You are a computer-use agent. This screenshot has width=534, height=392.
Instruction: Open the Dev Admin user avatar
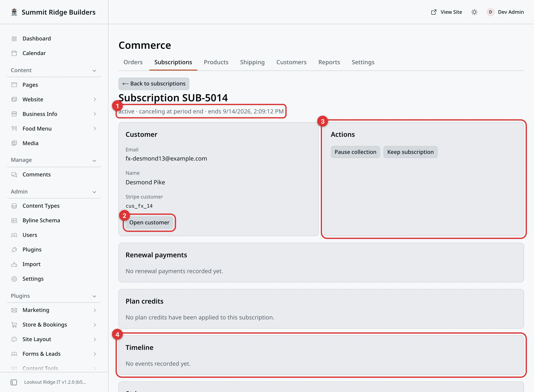(x=490, y=12)
